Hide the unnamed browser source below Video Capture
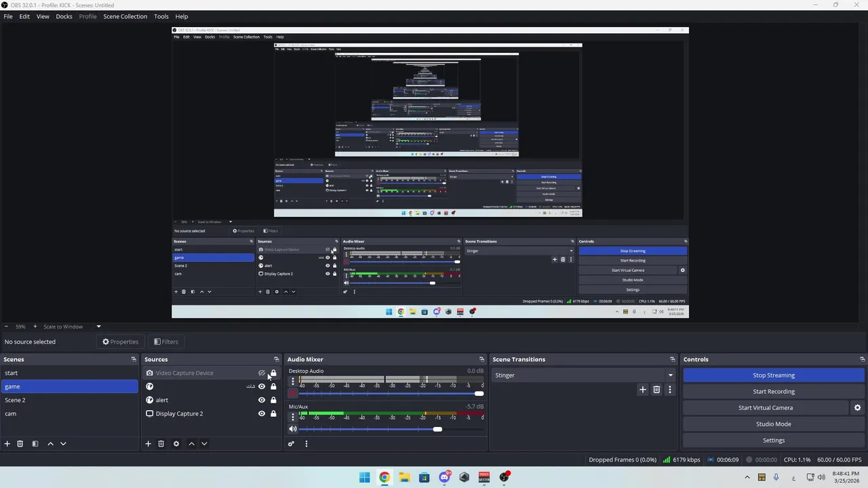 point(262,386)
